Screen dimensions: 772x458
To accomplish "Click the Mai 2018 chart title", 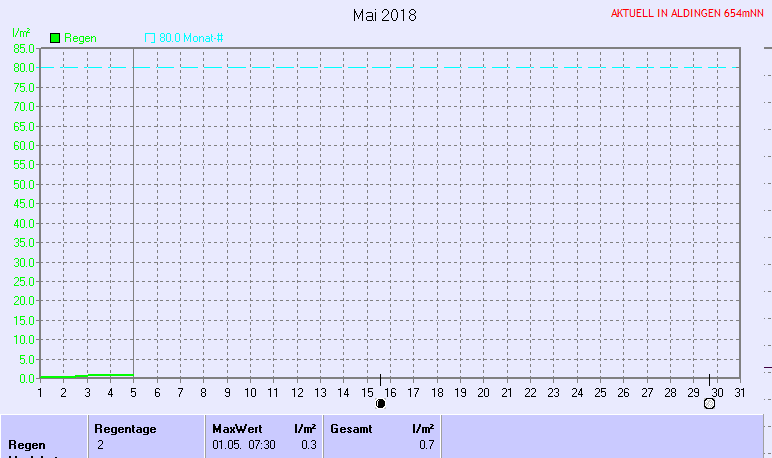I will click(385, 15).
